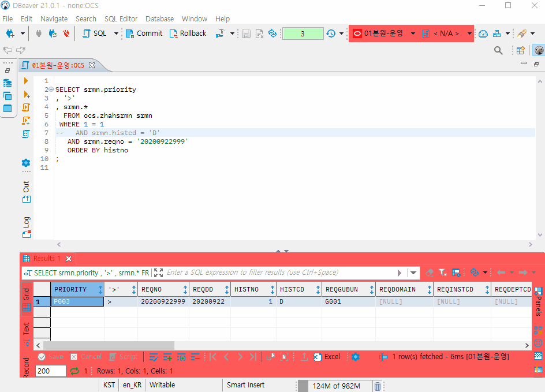Click the auto-commit mode icon
The width and height of the screenshot is (545, 392).
220,33
